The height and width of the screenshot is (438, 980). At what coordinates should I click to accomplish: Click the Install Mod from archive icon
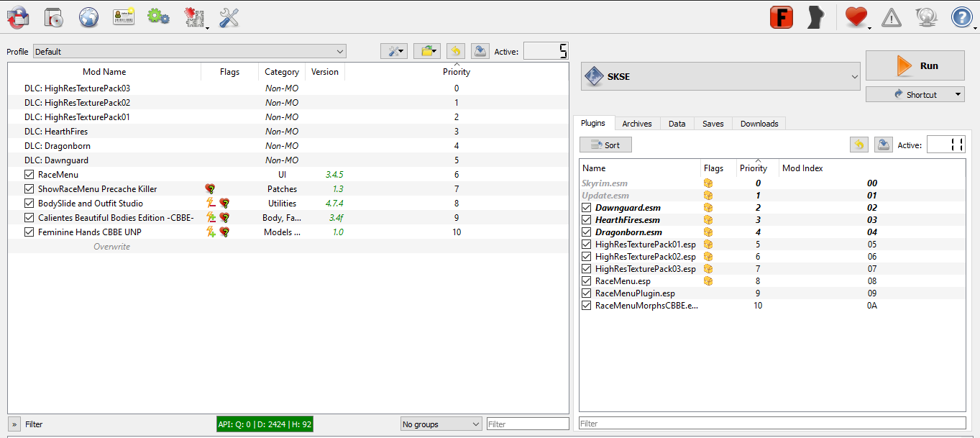tap(54, 17)
